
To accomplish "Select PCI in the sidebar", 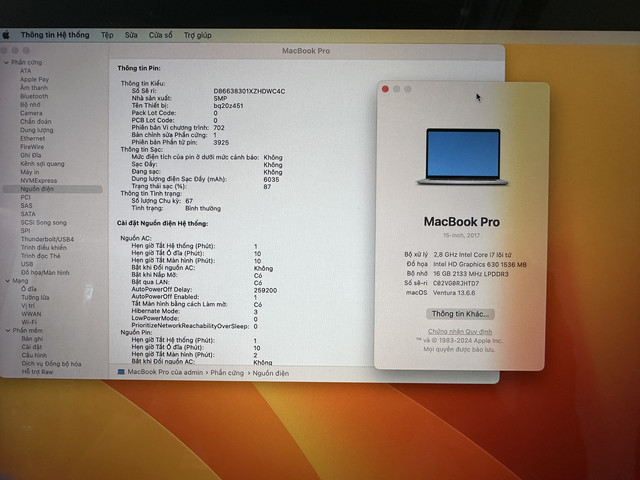I will pos(25,197).
